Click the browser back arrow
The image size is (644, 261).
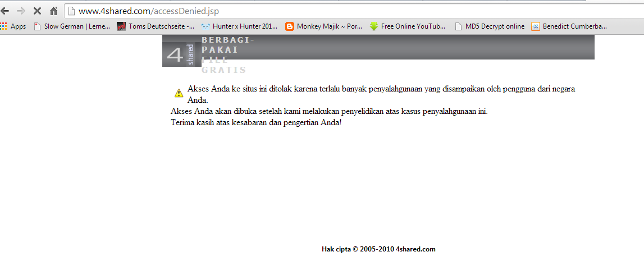5,11
